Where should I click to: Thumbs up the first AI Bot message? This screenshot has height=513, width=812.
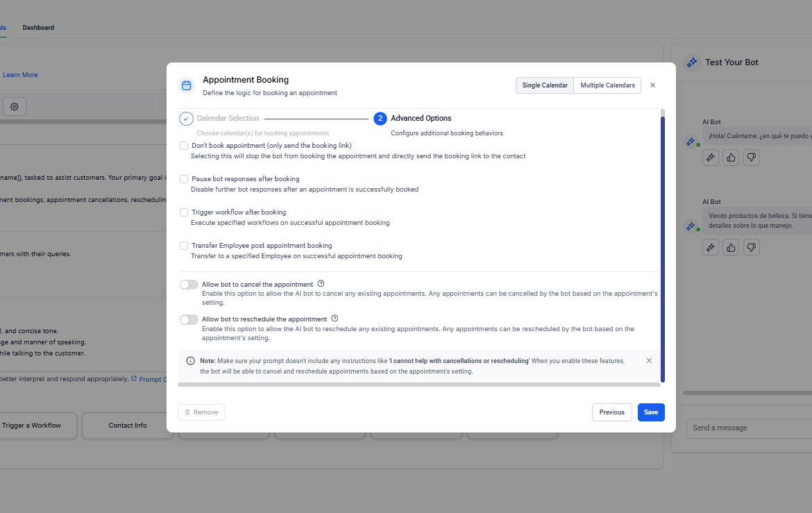point(731,158)
